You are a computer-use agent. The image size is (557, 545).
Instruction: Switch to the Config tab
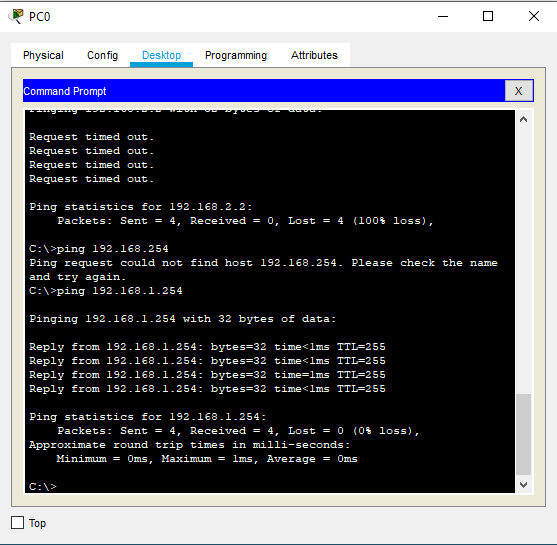pyautogui.click(x=102, y=55)
